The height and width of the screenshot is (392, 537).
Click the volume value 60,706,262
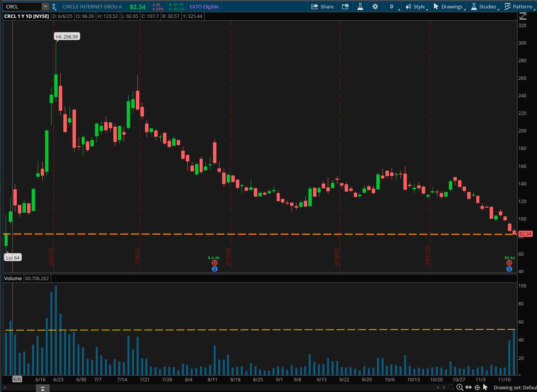coord(37,278)
